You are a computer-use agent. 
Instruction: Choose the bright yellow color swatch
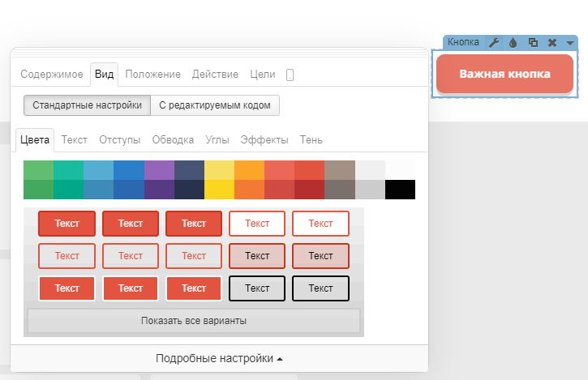click(220, 190)
